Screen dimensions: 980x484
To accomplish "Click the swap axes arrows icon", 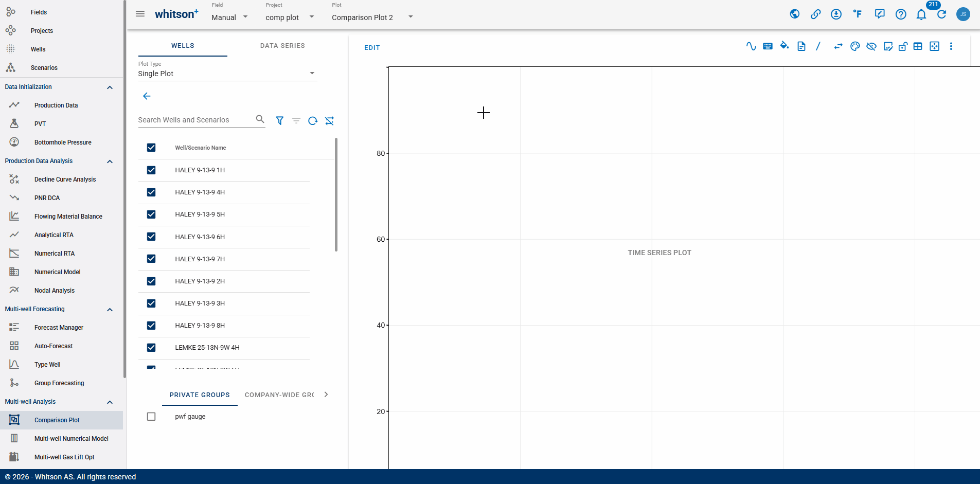I will tap(839, 46).
